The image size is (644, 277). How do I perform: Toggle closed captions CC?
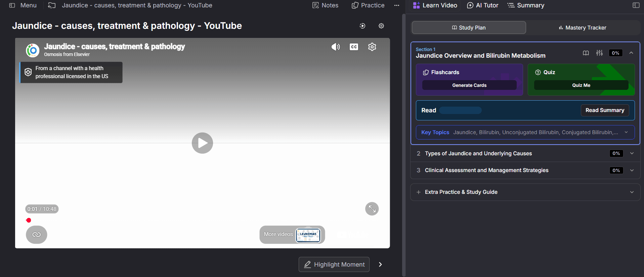click(x=354, y=47)
